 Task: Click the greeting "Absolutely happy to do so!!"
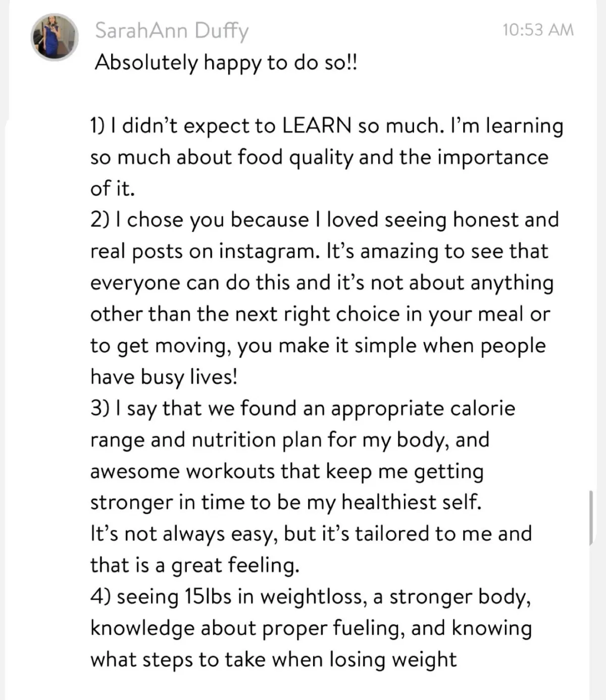(226, 63)
